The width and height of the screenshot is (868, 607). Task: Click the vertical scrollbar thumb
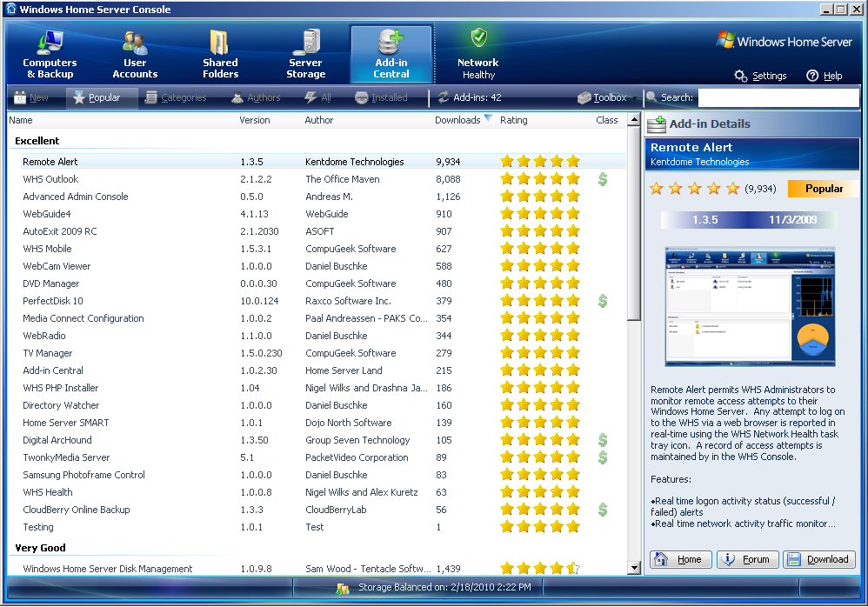coord(634,223)
